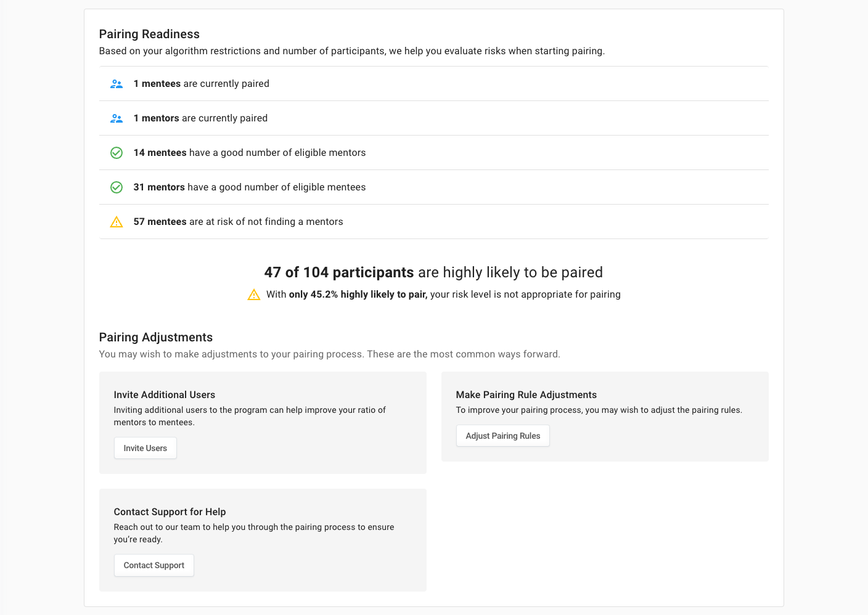Click the green checkmark beside 31 mentors row
The image size is (868, 615).
117,187
